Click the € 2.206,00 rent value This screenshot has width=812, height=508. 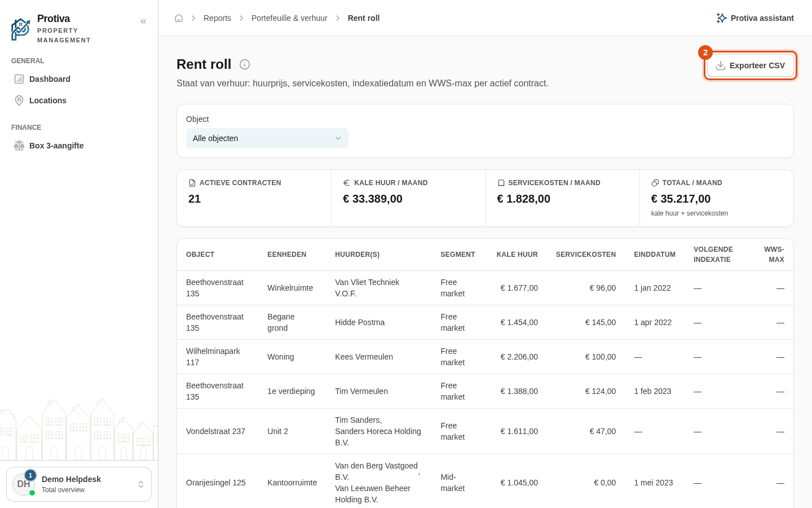519,357
